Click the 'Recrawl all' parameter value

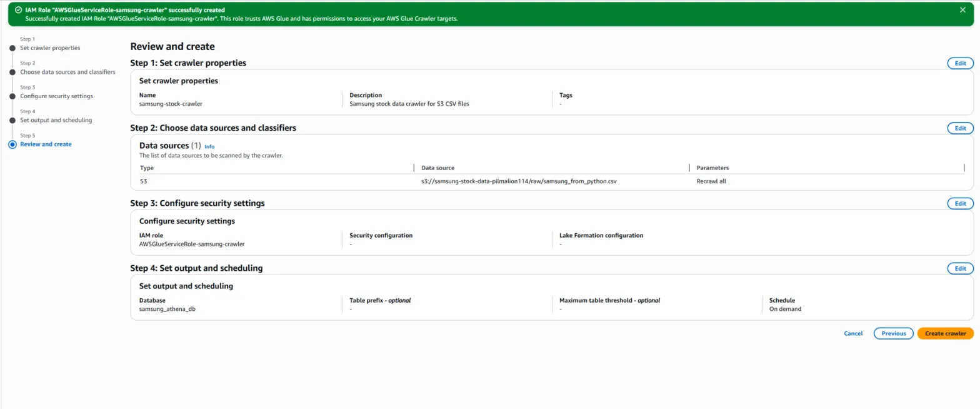point(711,181)
